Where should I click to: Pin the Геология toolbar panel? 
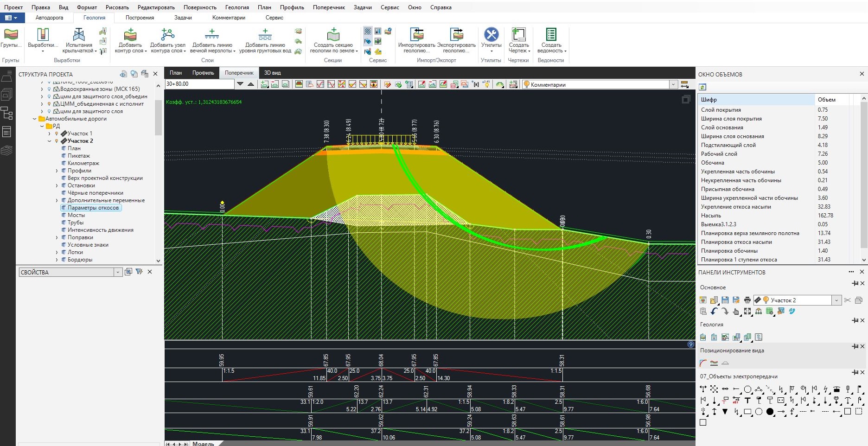pyautogui.click(x=855, y=320)
